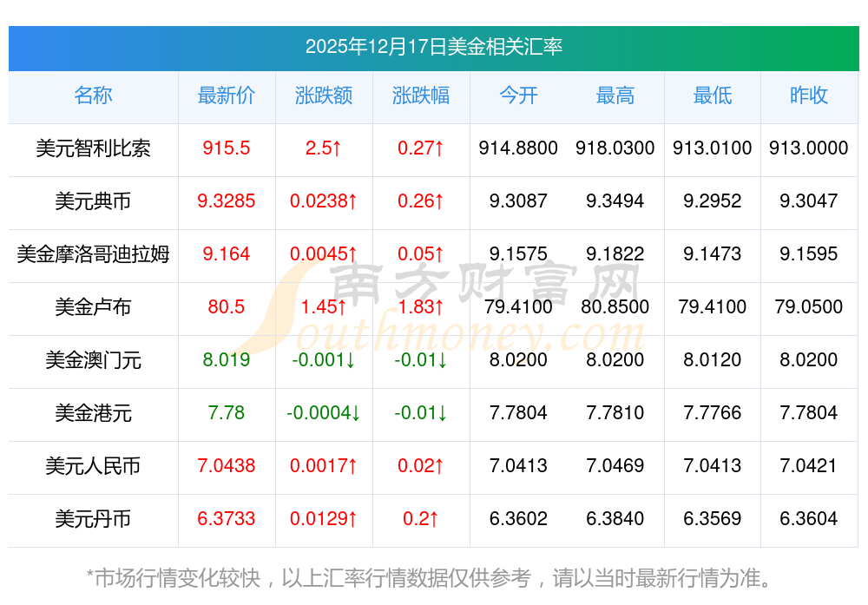Click the row name 美金港元
The image size is (868, 605).
pyautogui.click(x=93, y=413)
